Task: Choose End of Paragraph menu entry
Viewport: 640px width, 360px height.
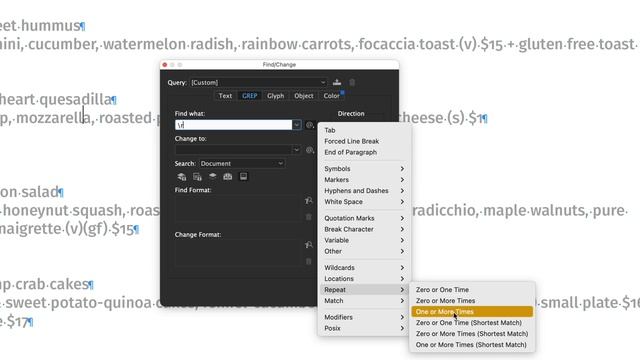Action: (364, 152)
